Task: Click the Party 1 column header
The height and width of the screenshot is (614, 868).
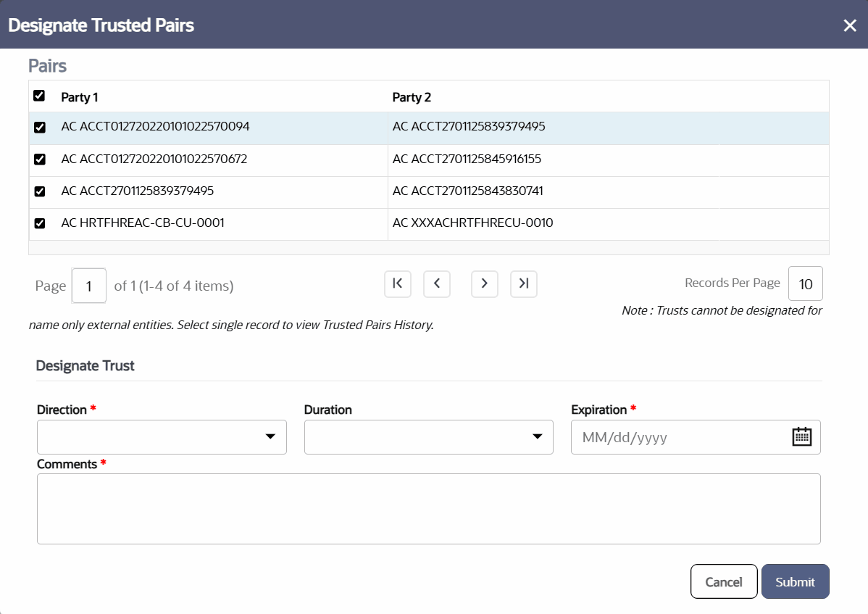Action: pos(80,96)
